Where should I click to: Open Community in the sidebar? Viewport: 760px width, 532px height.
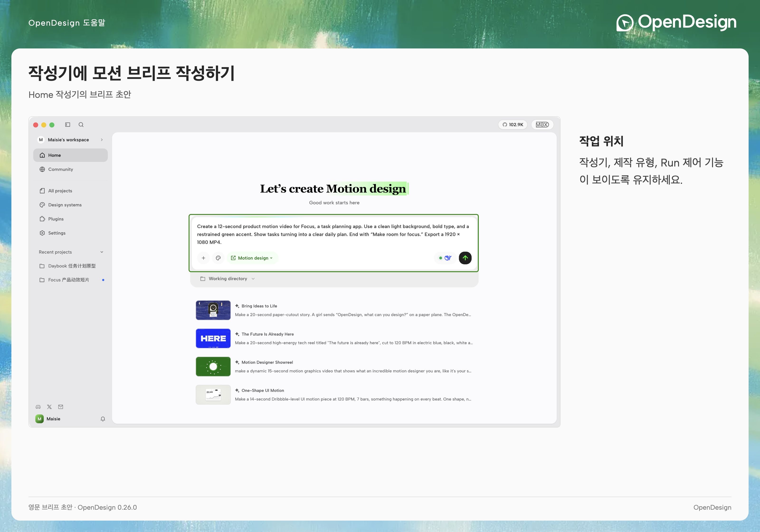click(71, 169)
